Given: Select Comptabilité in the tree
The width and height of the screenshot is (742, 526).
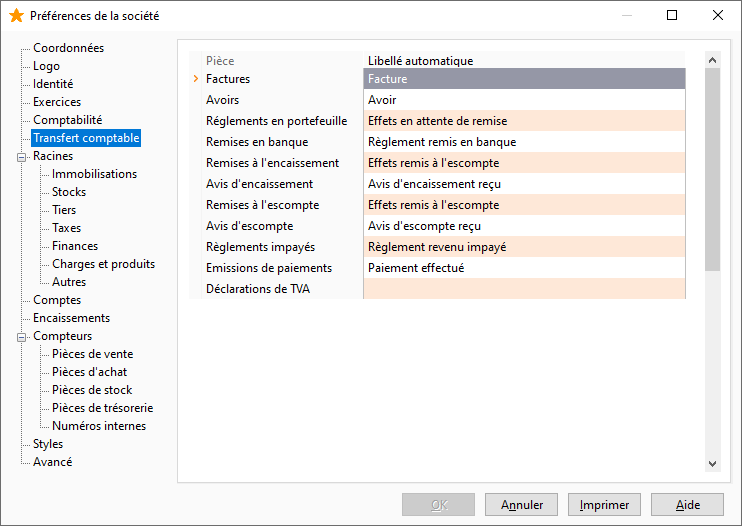Looking at the screenshot, I should (67, 120).
